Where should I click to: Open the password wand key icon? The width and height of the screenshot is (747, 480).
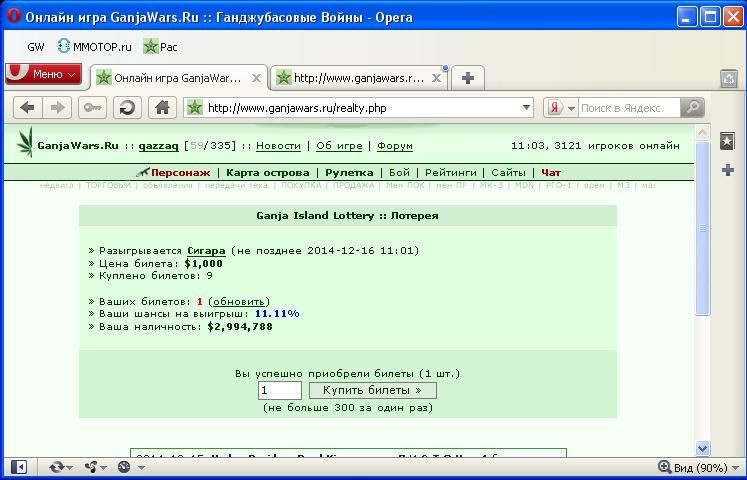pyautogui.click(x=92, y=108)
